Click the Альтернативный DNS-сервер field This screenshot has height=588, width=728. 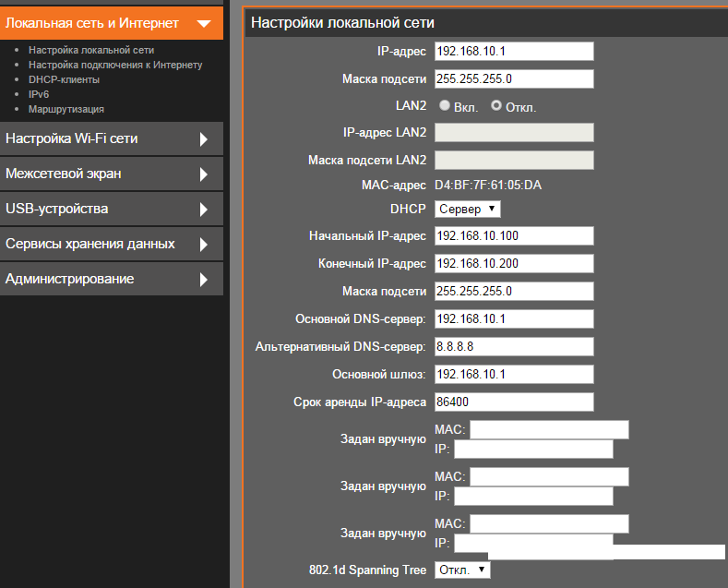tap(514, 346)
